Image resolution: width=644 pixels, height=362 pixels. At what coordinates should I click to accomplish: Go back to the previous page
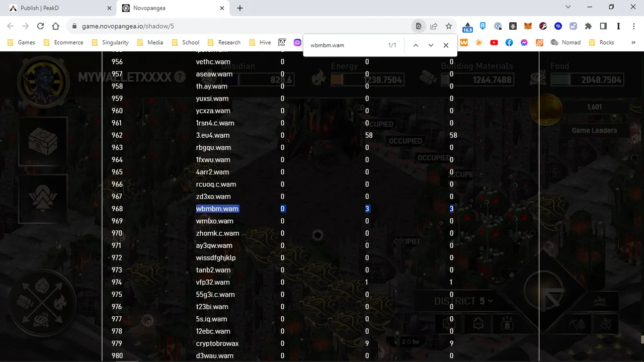(x=11, y=26)
